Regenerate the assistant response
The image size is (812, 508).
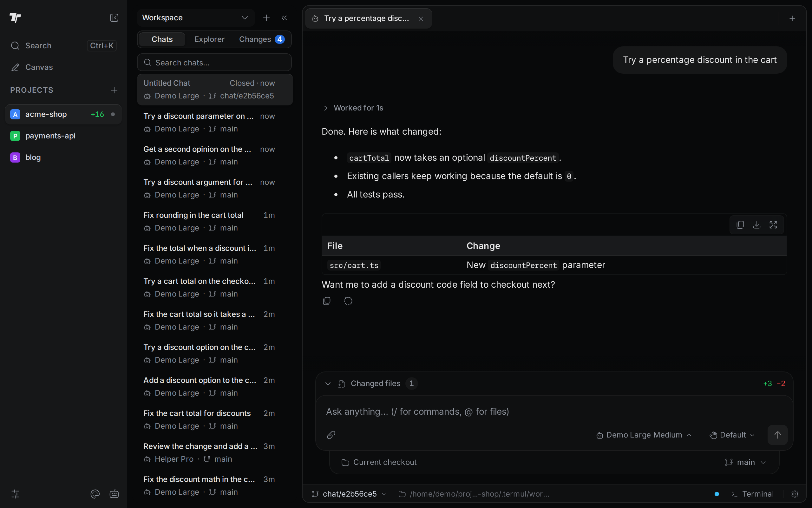(x=348, y=301)
